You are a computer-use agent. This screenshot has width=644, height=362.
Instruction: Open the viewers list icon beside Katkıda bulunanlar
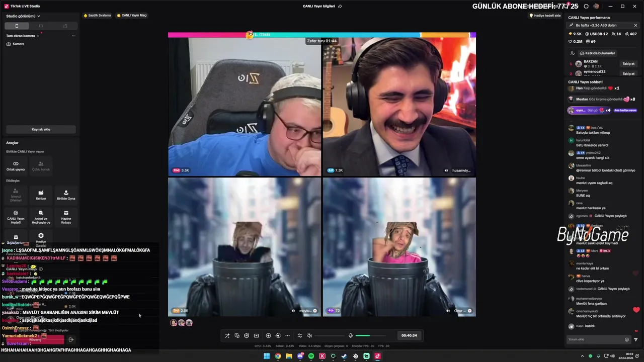tap(572, 53)
